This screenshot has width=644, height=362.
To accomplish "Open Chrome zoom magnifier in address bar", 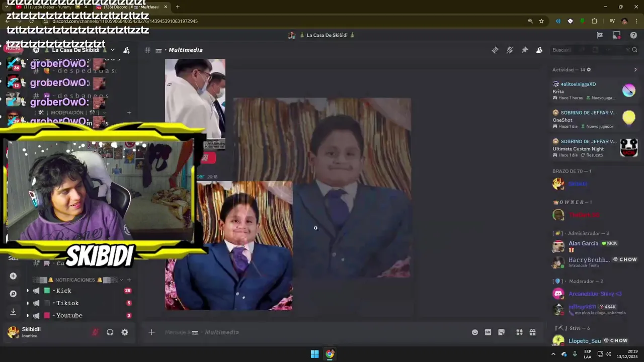I will [530, 21].
